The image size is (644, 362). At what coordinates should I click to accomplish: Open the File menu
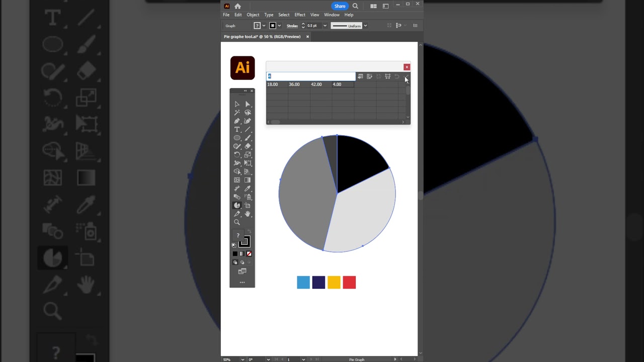[226, 15]
